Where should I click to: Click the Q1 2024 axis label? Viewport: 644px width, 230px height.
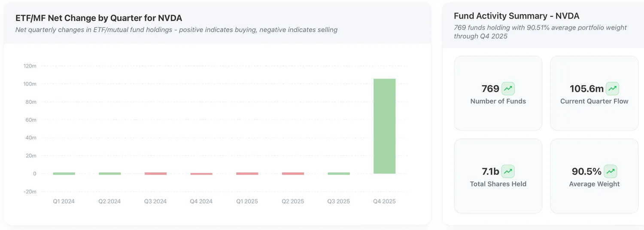(64, 201)
